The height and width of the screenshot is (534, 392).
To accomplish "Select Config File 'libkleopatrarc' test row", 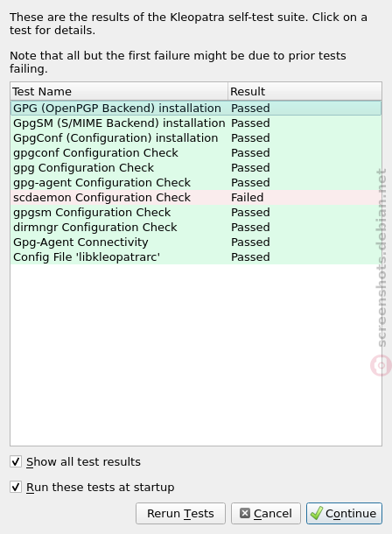I will click(196, 256).
